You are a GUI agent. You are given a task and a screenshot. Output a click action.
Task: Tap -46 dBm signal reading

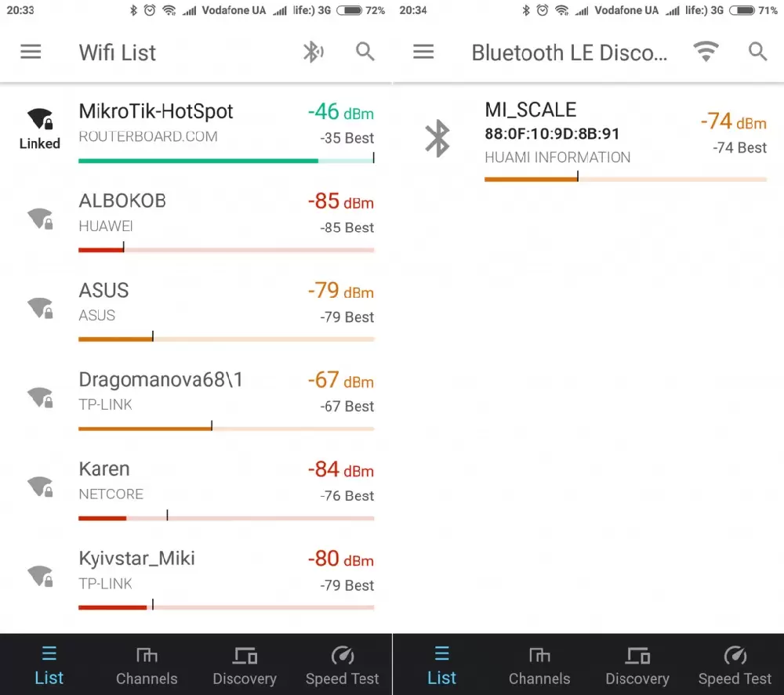point(340,112)
